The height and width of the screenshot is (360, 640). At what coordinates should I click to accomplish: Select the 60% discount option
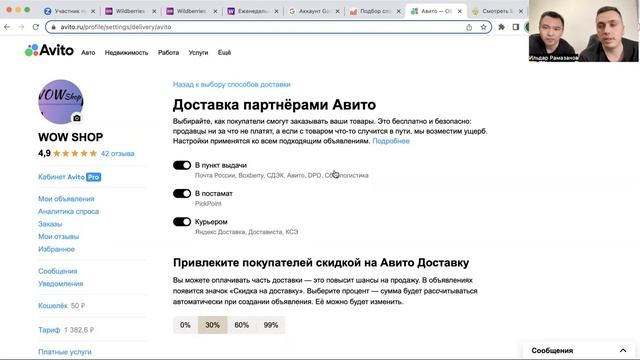pos(241,325)
